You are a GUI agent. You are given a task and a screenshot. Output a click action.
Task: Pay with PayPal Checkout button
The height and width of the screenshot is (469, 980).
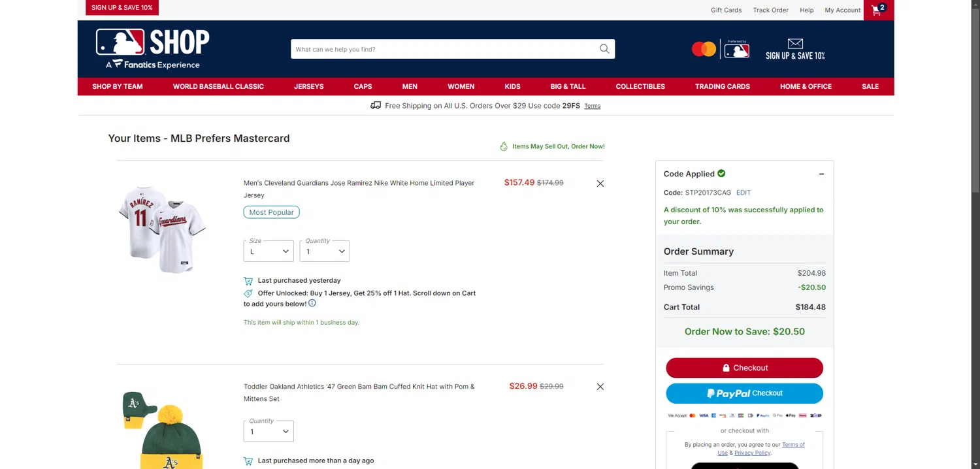(x=744, y=393)
